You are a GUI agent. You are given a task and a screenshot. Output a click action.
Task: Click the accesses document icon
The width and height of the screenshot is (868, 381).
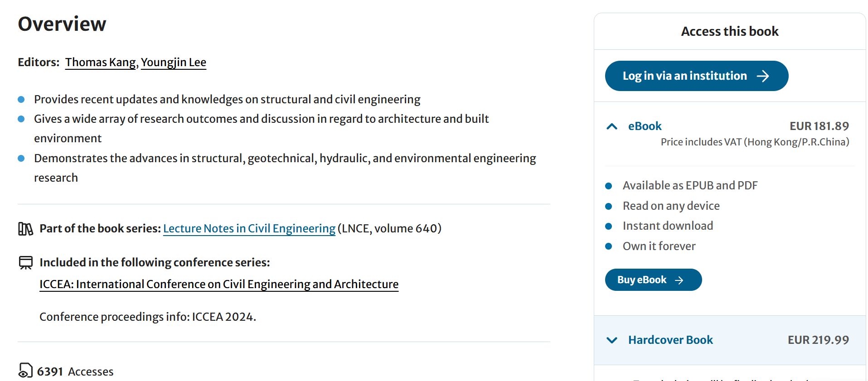pyautogui.click(x=25, y=371)
